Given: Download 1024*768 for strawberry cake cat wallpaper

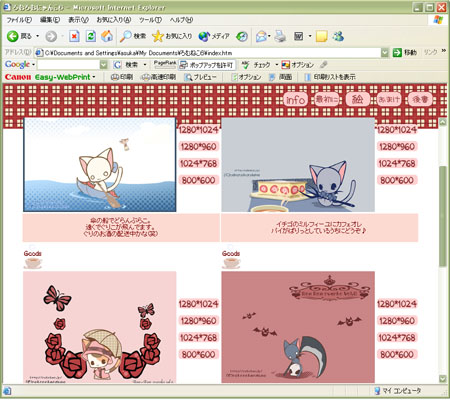Looking at the screenshot, I should pyautogui.click(x=397, y=163).
